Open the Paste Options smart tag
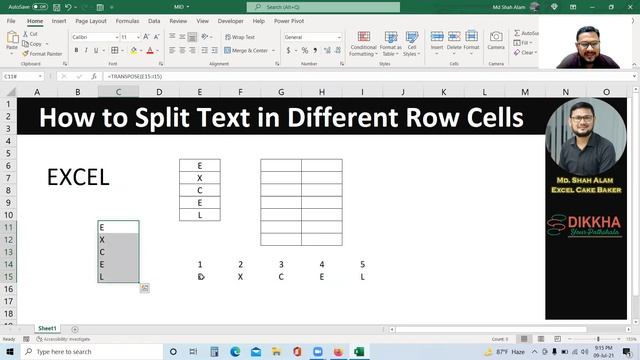 tap(144, 288)
